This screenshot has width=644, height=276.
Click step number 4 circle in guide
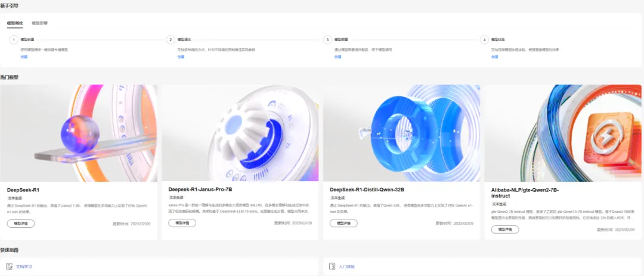(x=485, y=40)
